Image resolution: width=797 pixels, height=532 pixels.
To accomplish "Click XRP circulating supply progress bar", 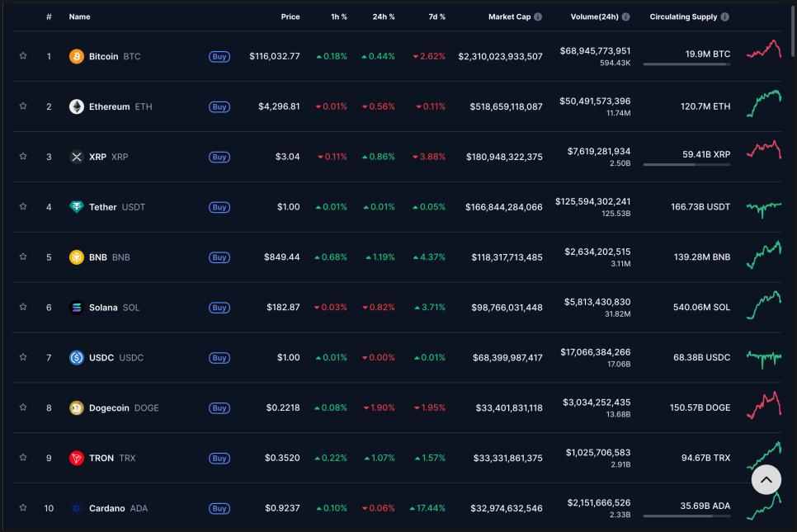I will [686, 165].
